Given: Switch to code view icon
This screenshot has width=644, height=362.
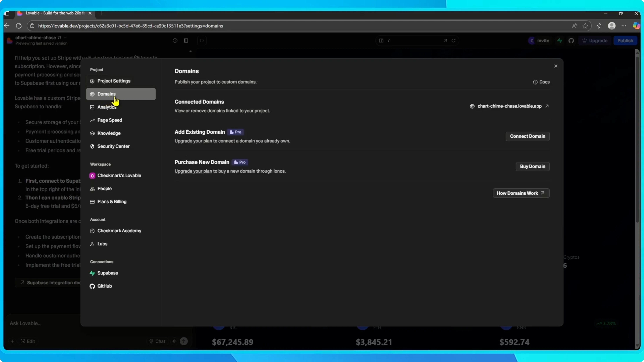Looking at the screenshot, I should point(202,40).
